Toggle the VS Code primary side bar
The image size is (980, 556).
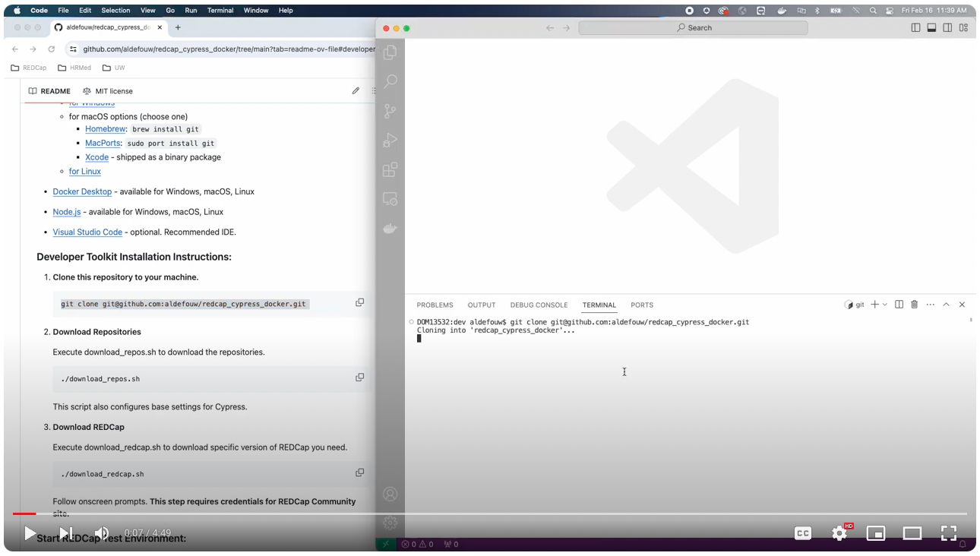click(x=915, y=27)
